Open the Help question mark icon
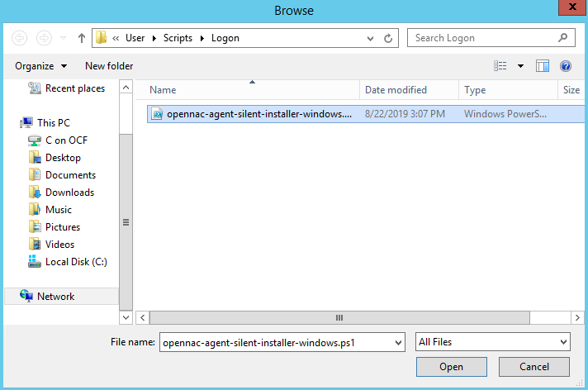The width and height of the screenshot is (588, 390). point(566,66)
